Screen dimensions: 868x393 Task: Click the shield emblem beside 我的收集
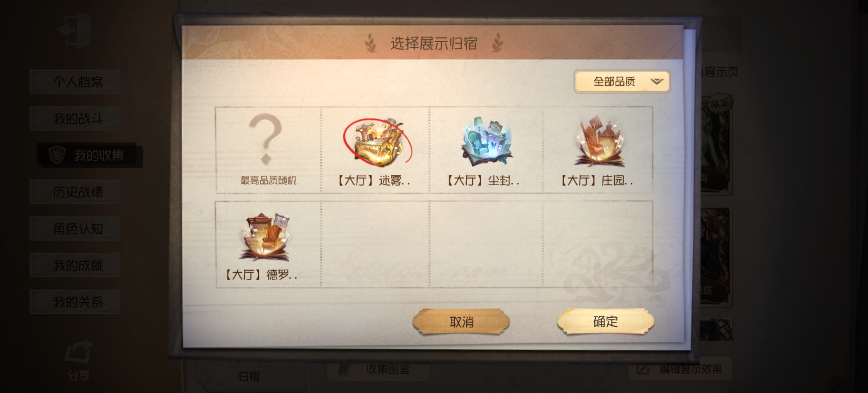click(57, 155)
